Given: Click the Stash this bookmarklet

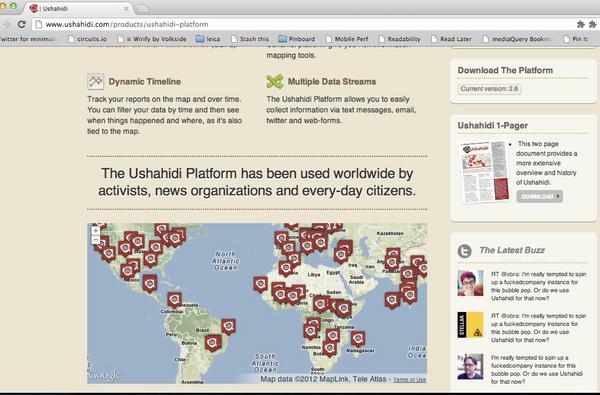Looking at the screenshot, I should [250, 39].
